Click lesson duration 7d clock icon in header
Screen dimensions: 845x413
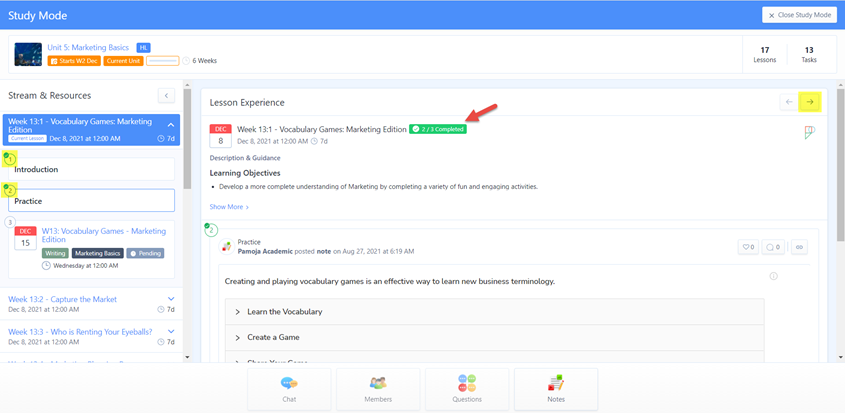(314, 141)
